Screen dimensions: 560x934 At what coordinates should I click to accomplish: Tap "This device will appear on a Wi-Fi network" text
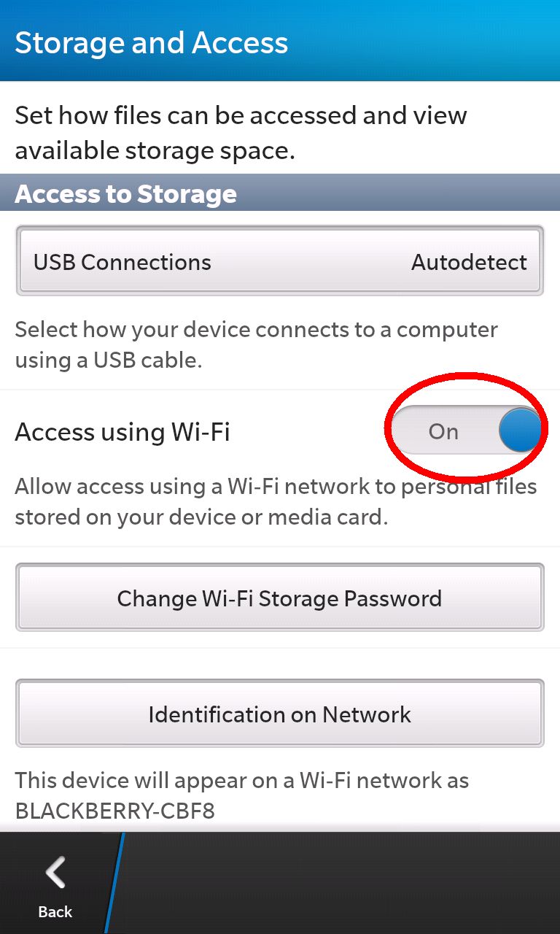coord(241,780)
